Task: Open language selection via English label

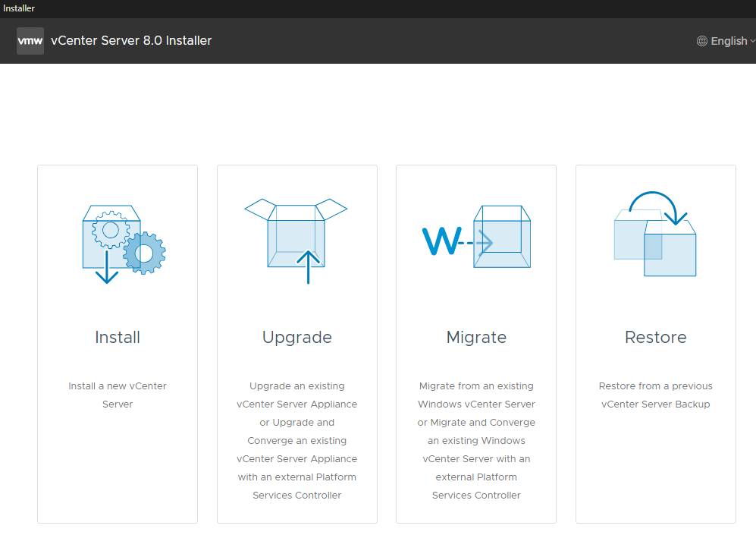Action: pos(729,41)
